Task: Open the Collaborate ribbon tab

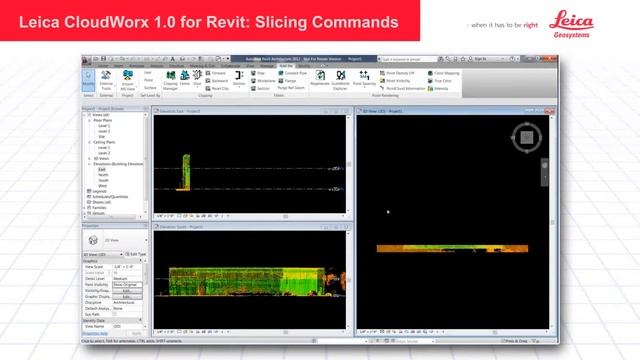Action: pos(231,66)
